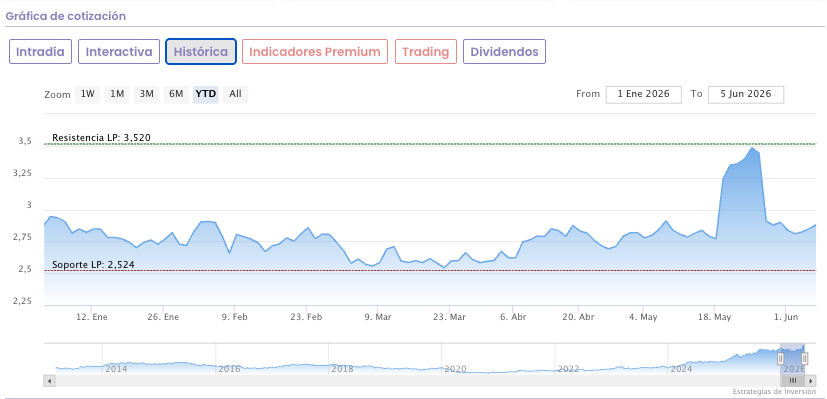Click the navigator scrollbar left arrow
Screen dimensions: 827x399
(x=50, y=381)
